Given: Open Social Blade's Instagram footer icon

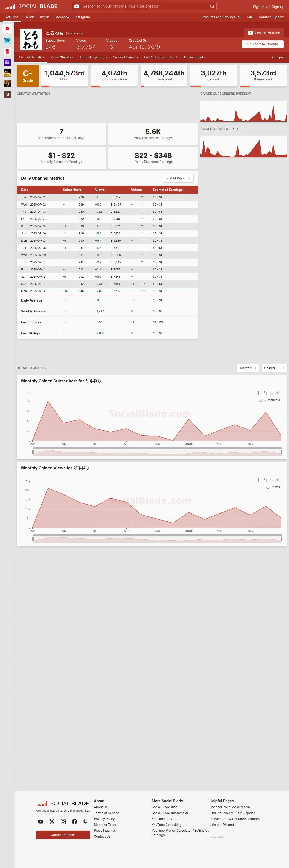Looking at the screenshot, I should 63,822.
